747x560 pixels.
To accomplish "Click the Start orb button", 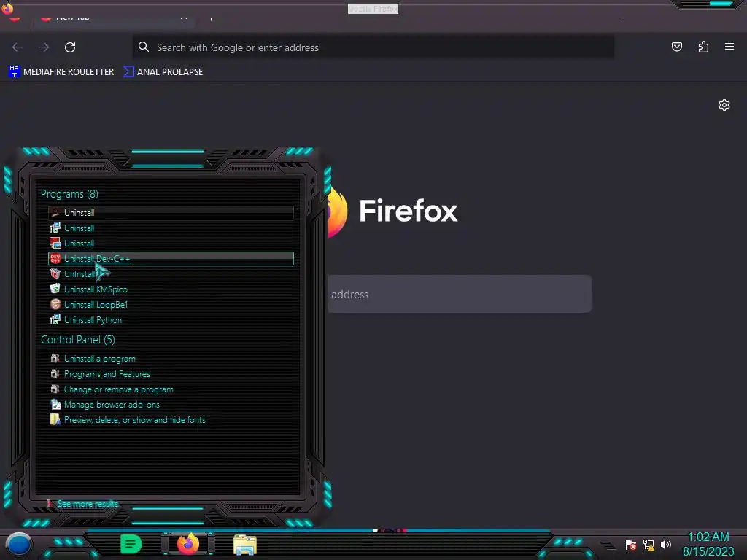I will click(18, 544).
